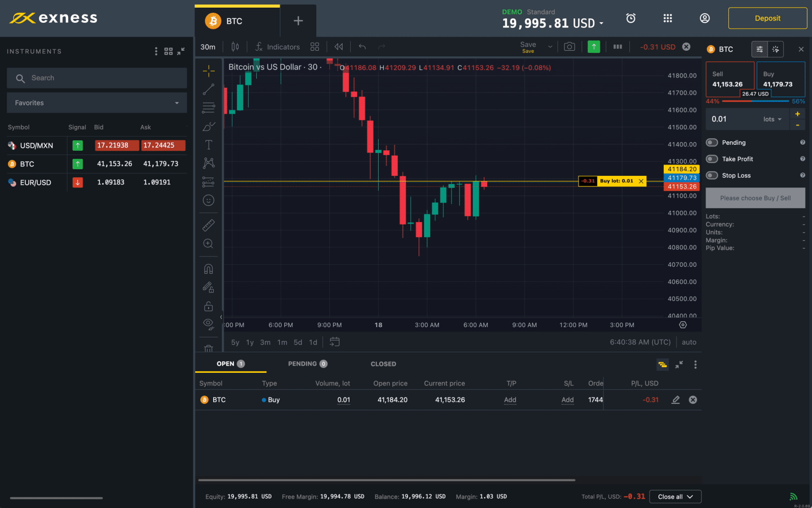Click the instrument Search field
812x508 pixels.
[97, 78]
